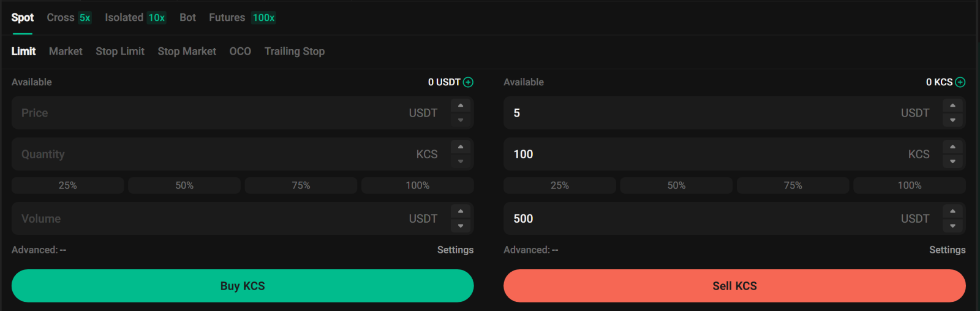
Task: Decrease sell volume 500 with down arrow
Action: click(952, 226)
